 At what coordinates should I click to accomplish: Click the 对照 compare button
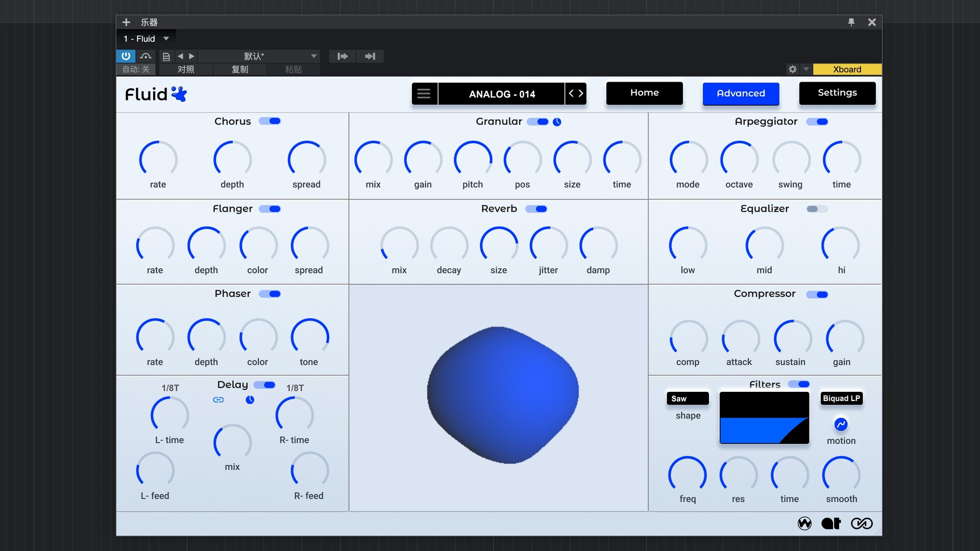click(186, 69)
